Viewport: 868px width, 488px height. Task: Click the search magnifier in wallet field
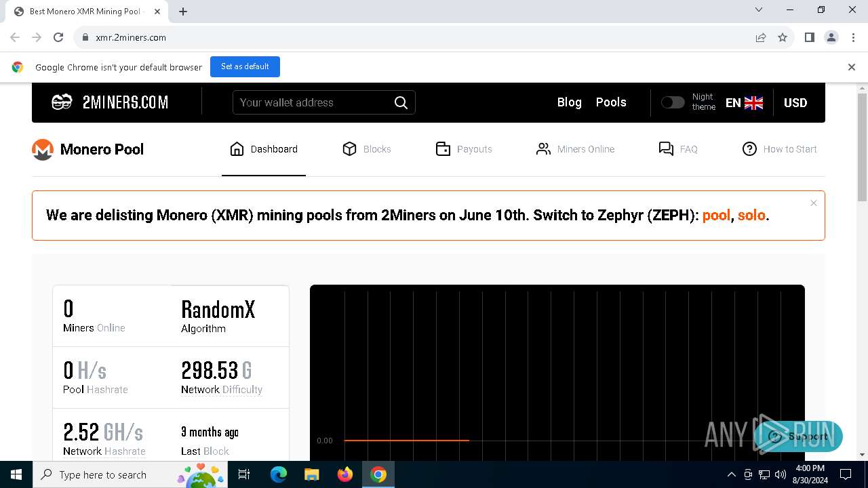pos(401,102)
